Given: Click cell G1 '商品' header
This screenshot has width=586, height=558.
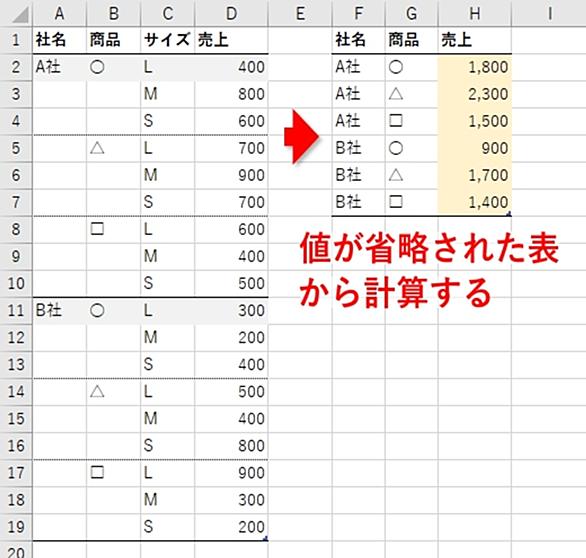Looking at the screenshot, I should pyautogui.click(x=411, y=40).
